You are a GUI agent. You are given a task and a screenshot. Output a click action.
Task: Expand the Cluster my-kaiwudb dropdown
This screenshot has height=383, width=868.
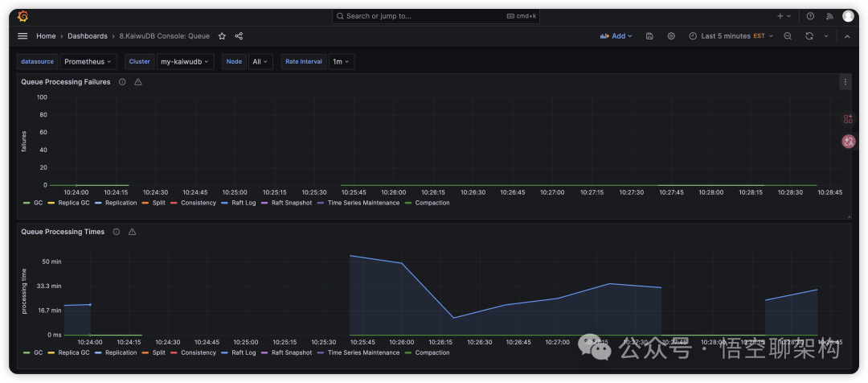[x=185, y=62]
